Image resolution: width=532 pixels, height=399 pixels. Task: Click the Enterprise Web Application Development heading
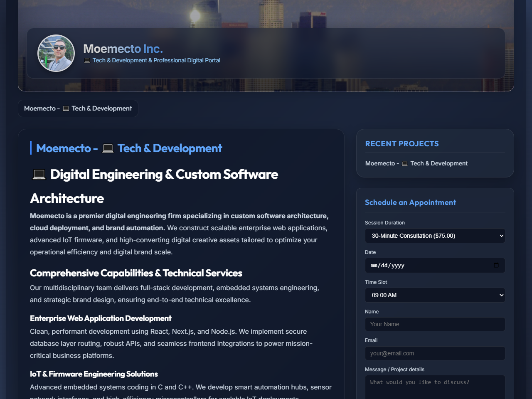[101, 318]
